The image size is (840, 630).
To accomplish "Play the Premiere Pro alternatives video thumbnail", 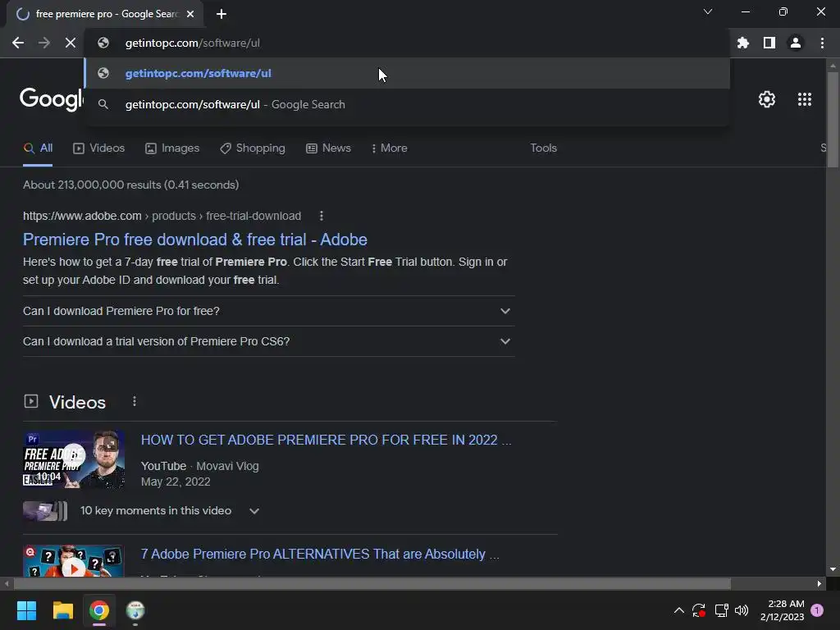I will pos(73,561).
